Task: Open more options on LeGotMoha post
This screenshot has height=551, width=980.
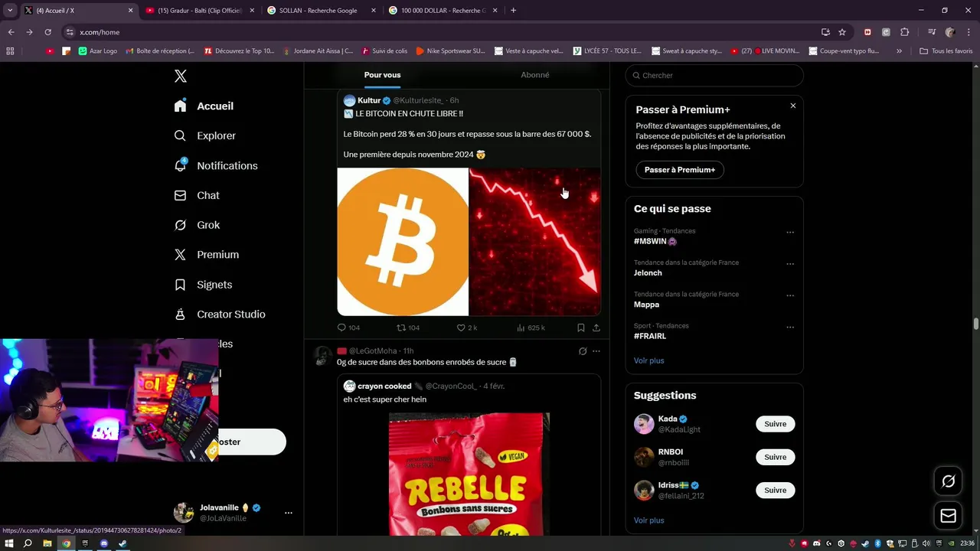Action: pyautogui.click(x=596, y=351)
